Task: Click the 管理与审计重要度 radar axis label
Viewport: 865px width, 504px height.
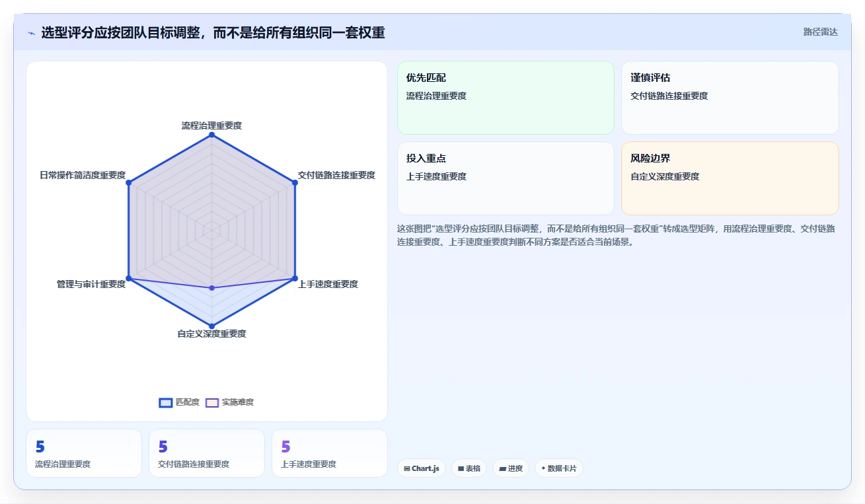Action: [x=91, y=284]
